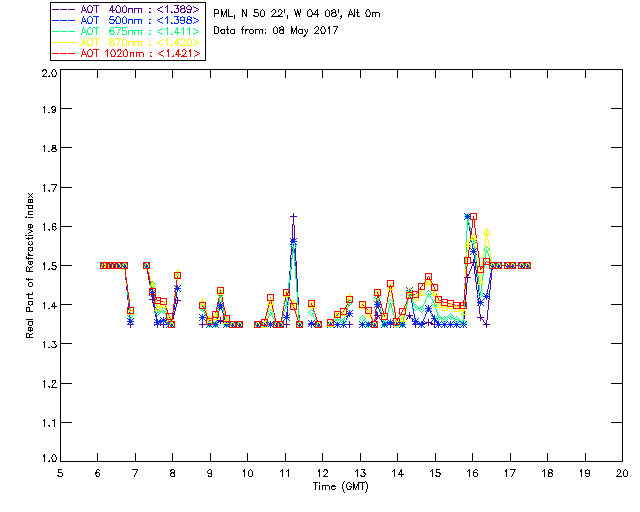
Task: Click the 'Time (GMT)' axis label
Action: pyautogui.click(x=340, y=487)
